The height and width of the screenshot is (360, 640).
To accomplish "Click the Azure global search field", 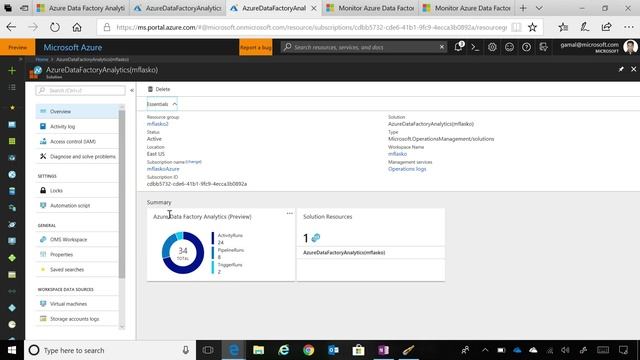I will pos(362,47).
